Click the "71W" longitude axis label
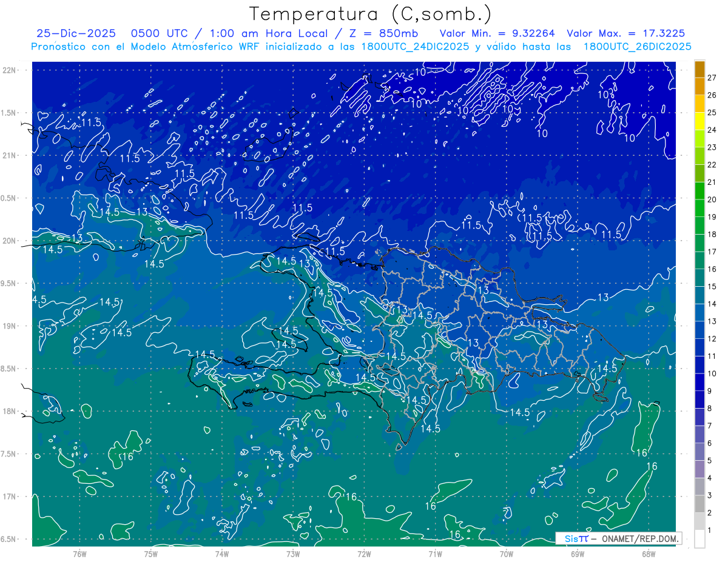The width and height of the screenshot is (728, 562). [x=435, y=554]
